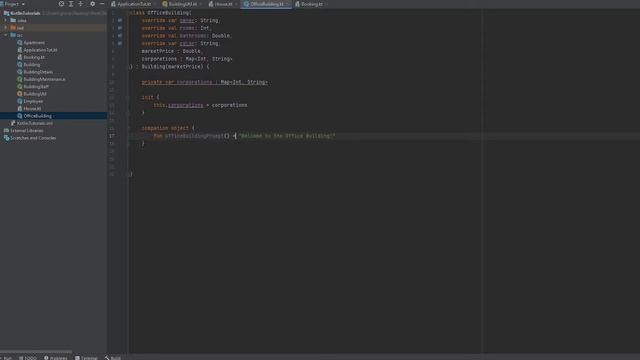
Task: Click the BuildingStaff class icon in tree
Action: coord(20,87)
